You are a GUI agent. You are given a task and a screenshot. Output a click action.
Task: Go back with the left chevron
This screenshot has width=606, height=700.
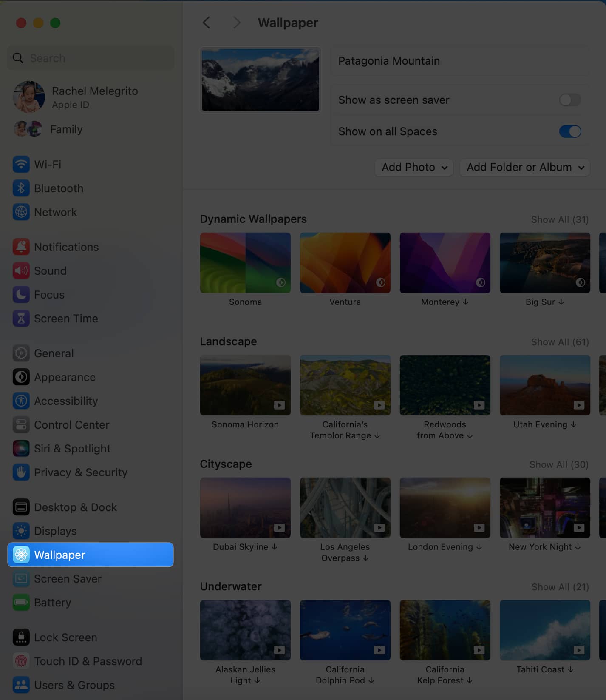(207, 23)
